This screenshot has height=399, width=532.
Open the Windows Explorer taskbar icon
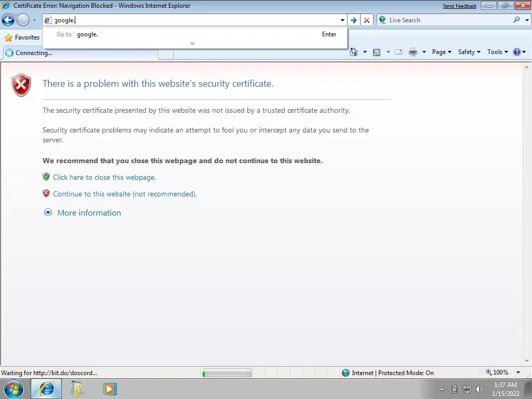(x=77, y=389)
